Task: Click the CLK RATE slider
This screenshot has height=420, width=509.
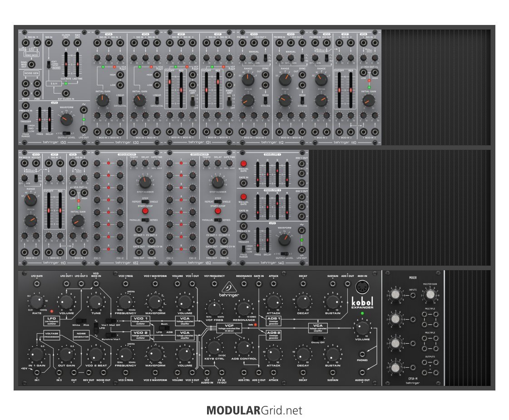Action: point(66,64)
